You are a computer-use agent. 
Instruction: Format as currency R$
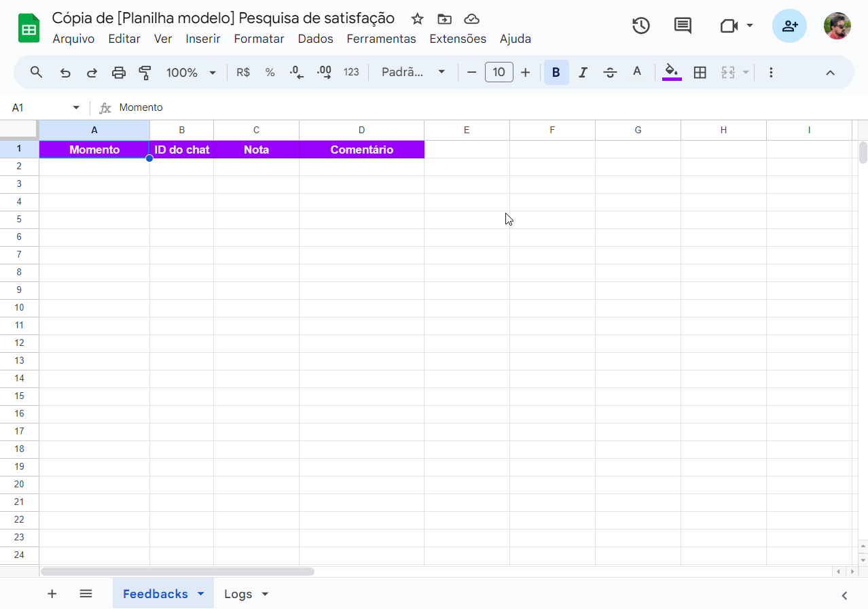(x=243, y=72)
